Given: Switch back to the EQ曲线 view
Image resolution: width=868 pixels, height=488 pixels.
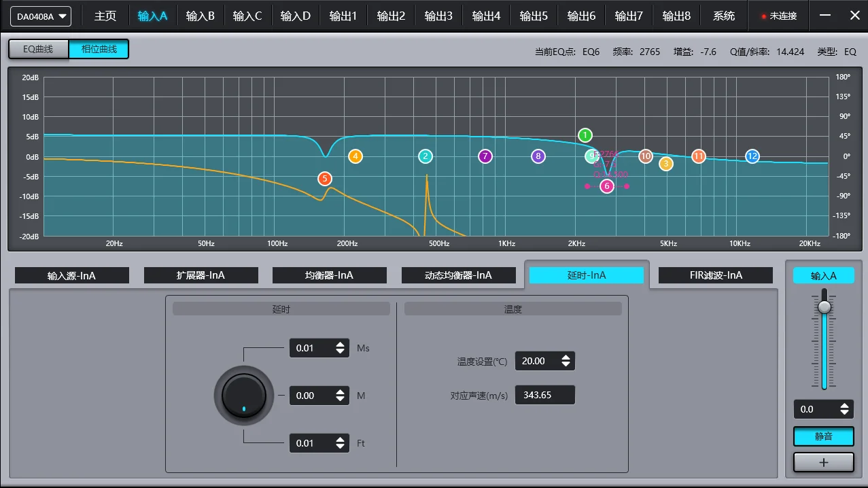Looking at the screenshot, I should [x=37, y=49].
